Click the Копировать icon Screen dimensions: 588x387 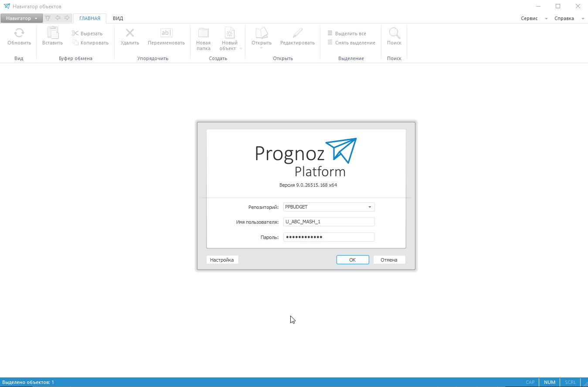pos(75,43)
